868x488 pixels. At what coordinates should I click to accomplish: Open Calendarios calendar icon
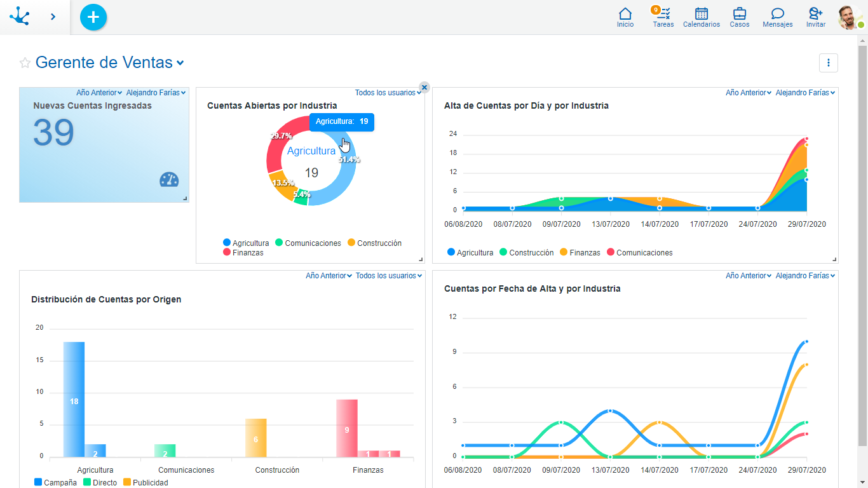(702, 18)
